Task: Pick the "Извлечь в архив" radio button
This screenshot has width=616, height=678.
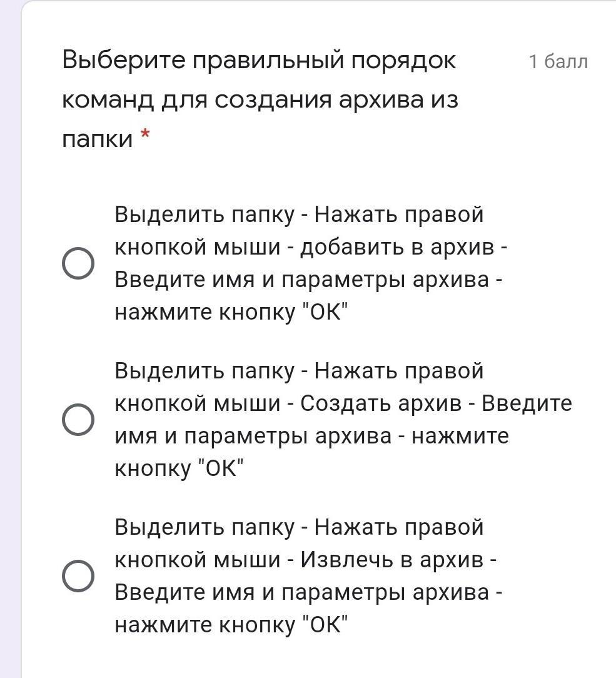Action: click(78, 576)
